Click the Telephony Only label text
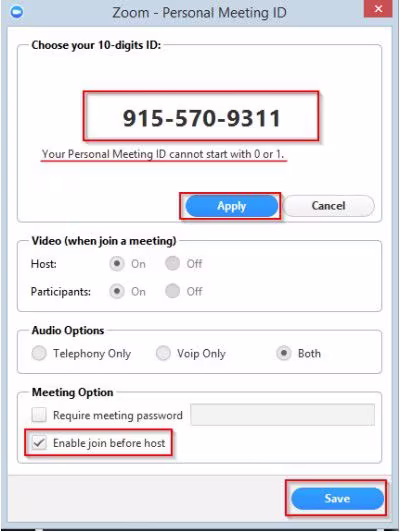The height and width of the screenshot is (532, 400). click(92, 354)
